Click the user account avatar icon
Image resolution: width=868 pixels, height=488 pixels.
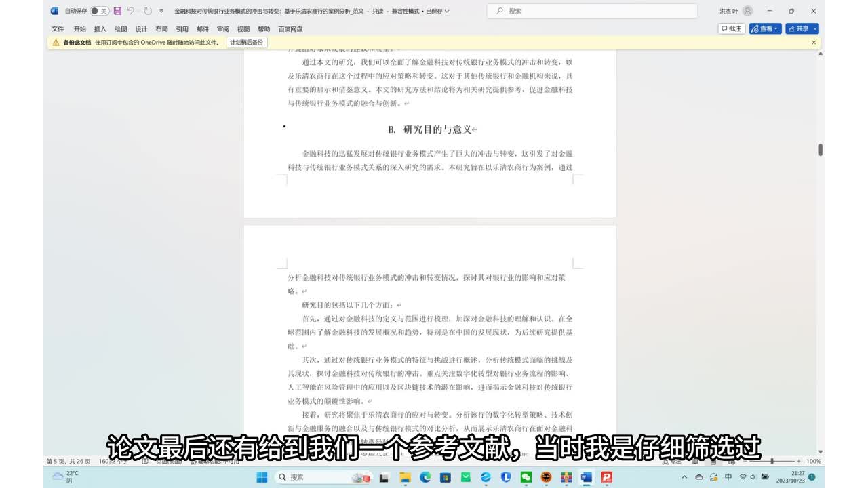[x=747, y=11]
